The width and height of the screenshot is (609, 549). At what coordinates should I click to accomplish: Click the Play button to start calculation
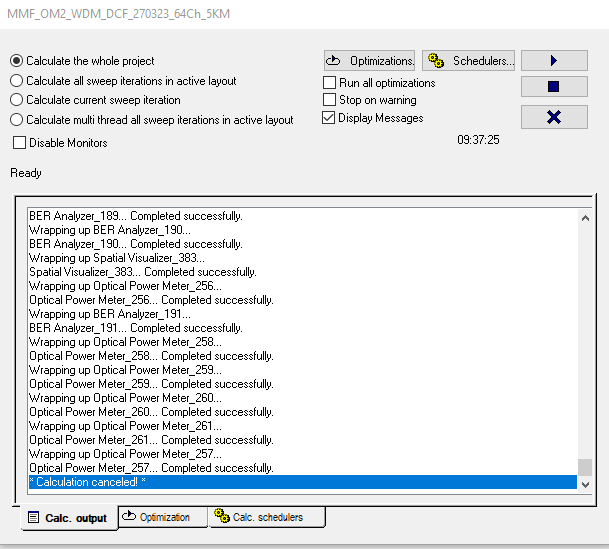(553, 61)
